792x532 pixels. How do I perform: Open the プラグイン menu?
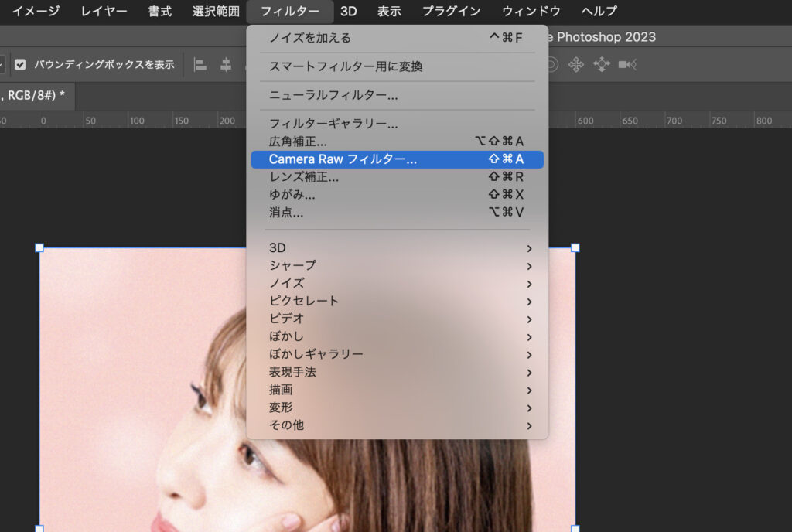point(451,11)
